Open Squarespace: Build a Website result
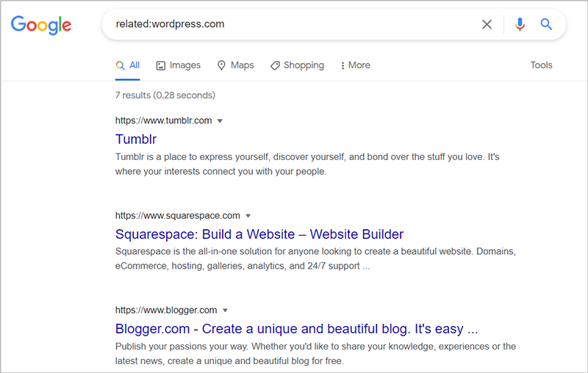 (259, 234)
